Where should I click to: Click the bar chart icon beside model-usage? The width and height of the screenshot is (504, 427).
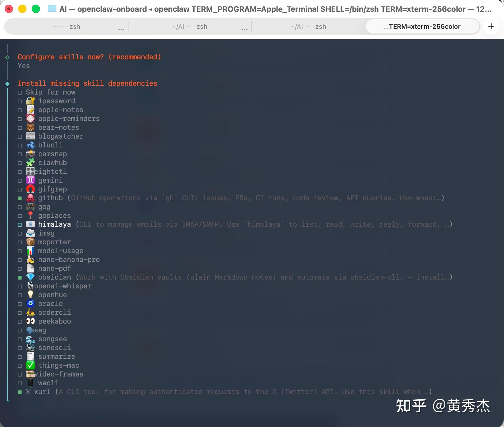click(x=31, y=251)
